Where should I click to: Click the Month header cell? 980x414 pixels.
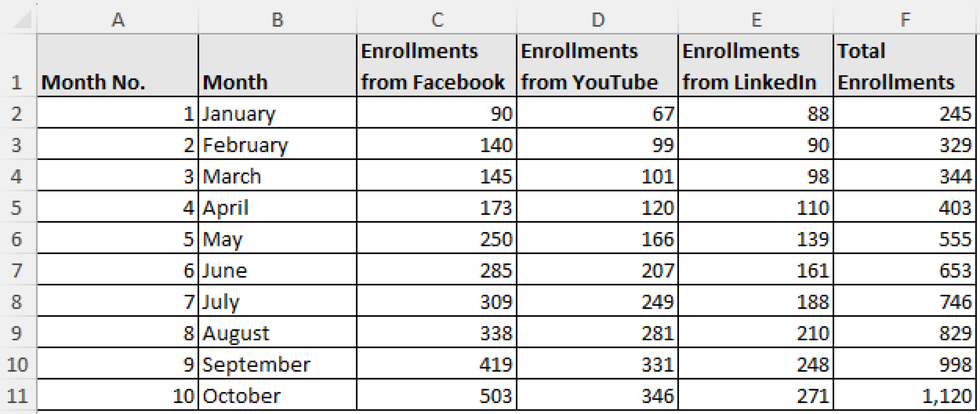pos(278,66)
